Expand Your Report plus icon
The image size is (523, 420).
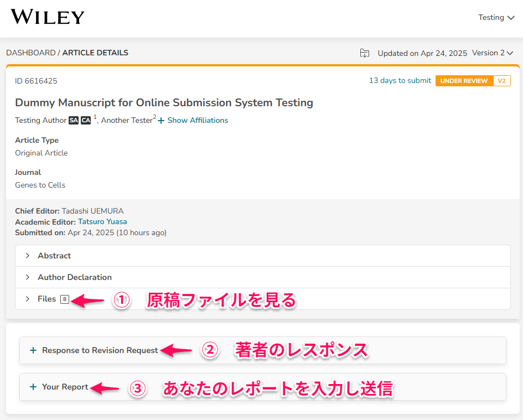pos(33,387)
